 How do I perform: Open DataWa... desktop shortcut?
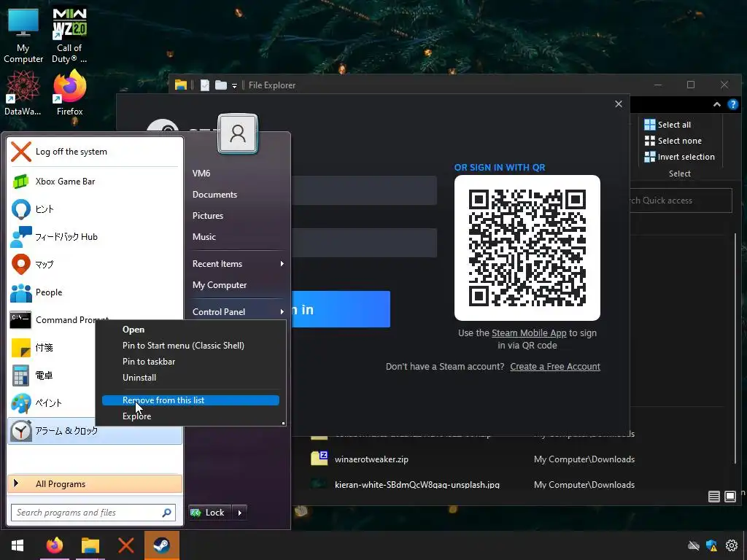click(x=23, y=93)
